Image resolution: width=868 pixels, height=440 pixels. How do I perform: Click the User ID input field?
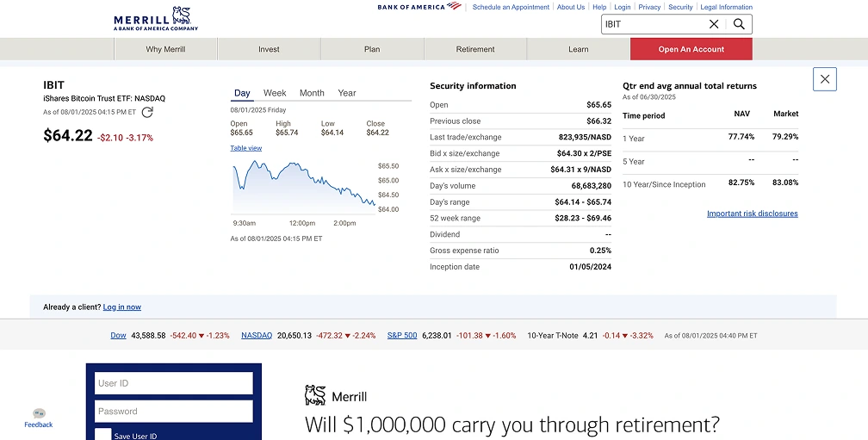point(174,383)
